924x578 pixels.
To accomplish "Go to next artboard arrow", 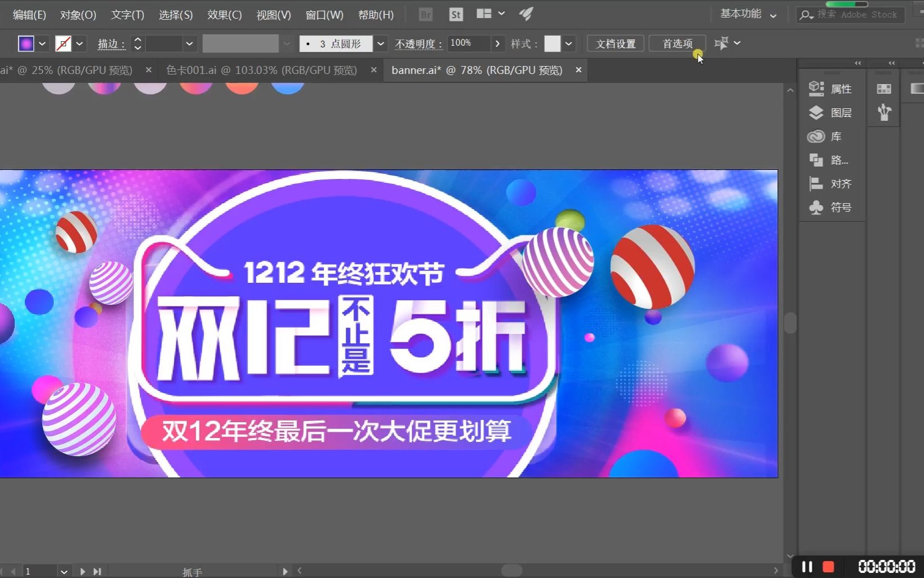I will [x=83, y=571].
